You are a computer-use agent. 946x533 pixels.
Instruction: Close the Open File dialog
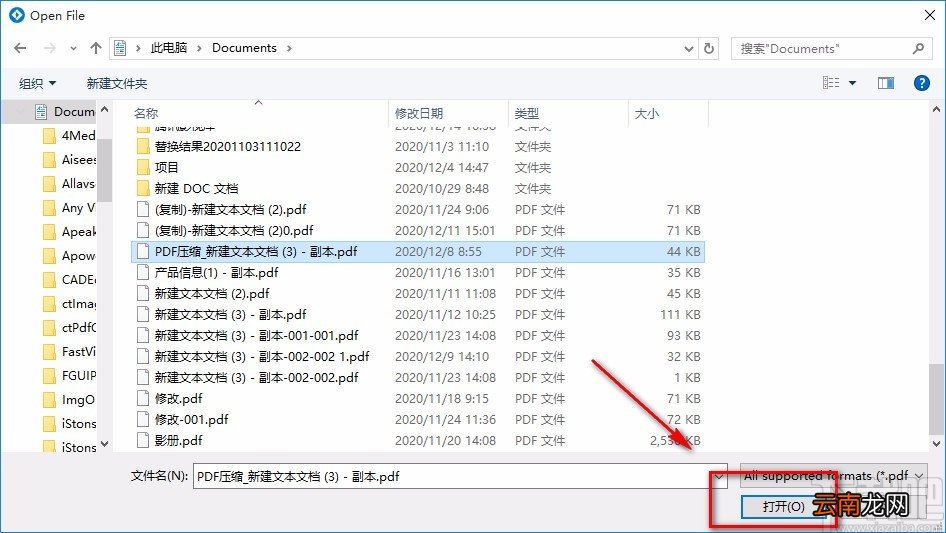[x=930, y=15]
